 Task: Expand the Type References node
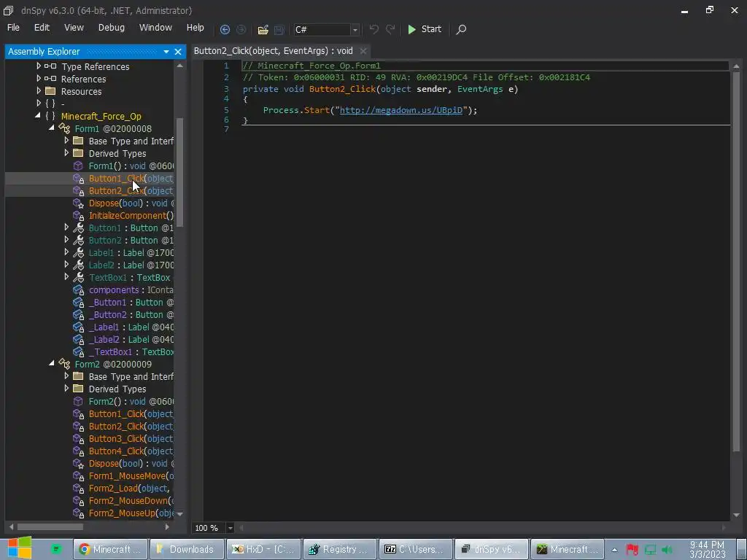click(x=39, y=66)
